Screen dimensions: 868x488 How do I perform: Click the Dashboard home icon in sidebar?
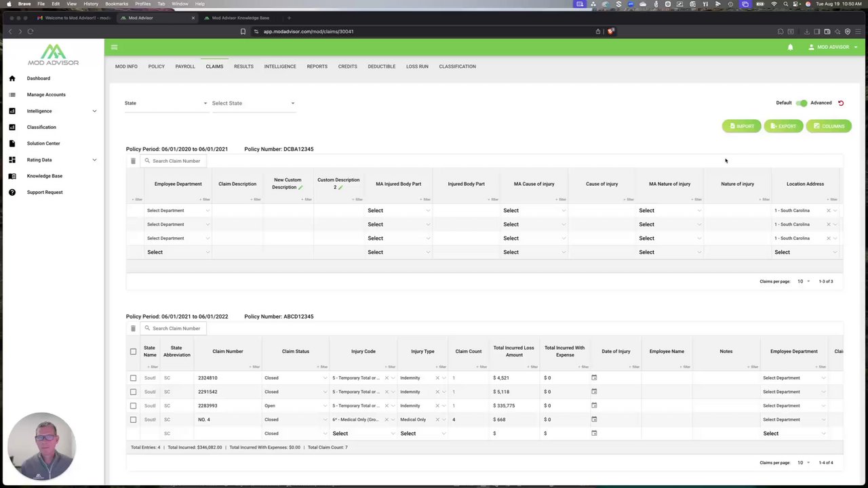[12, 79]
